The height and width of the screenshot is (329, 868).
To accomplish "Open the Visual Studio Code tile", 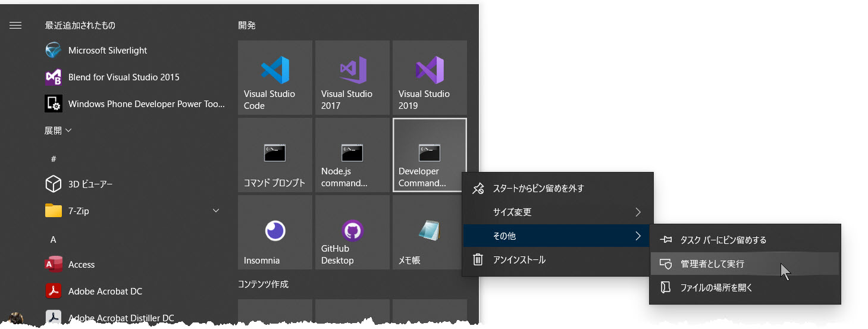I will 275,77.
